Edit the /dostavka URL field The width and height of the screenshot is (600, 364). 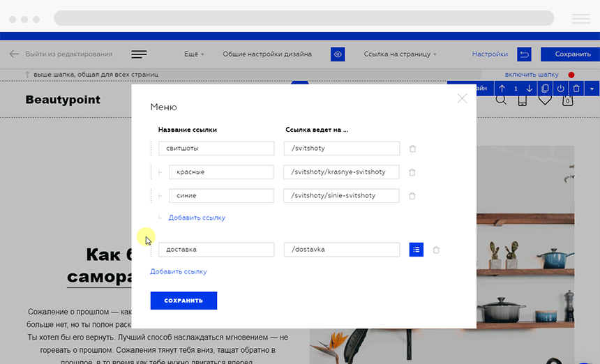(342, 250)
